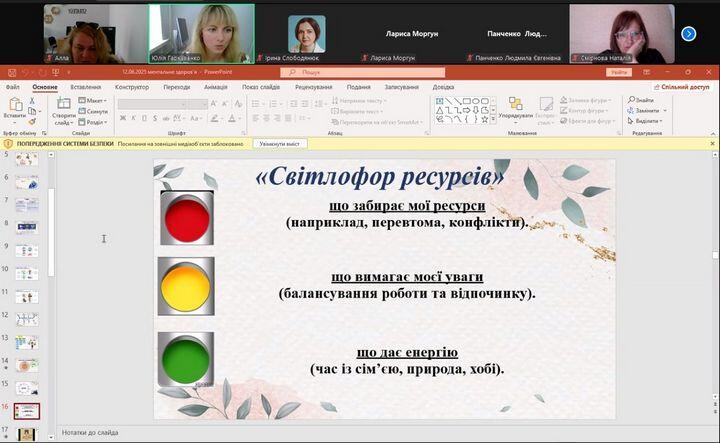Select the Format Painter brush icon
Viewport: 720px width, 443px height.
[32, 122]
